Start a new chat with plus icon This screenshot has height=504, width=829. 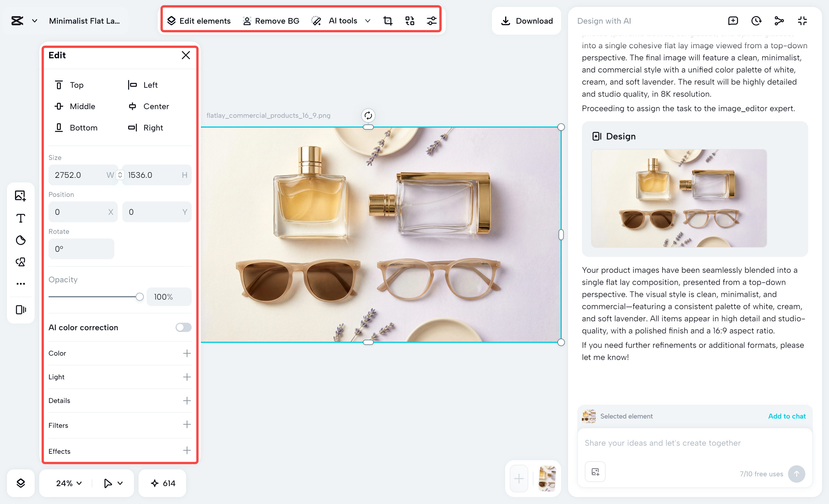click(733, 21)
